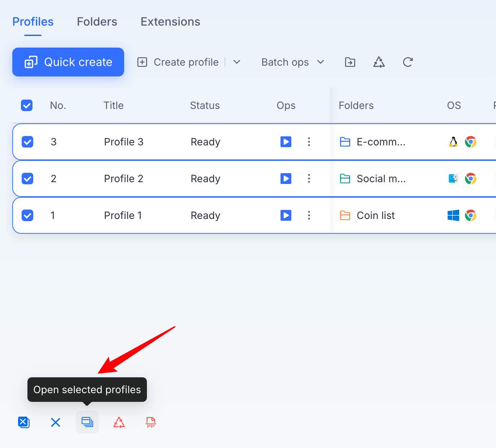Screen dimensions: 496x448
Task: Open more options menu for Profile 1
Action: (x=309, y=215)
